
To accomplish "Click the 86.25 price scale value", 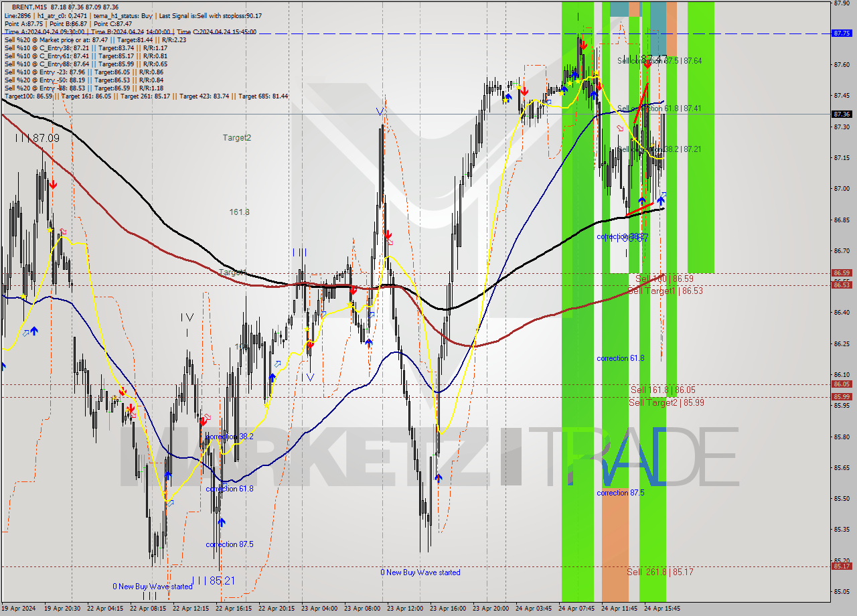I will [x=842, y=343].
